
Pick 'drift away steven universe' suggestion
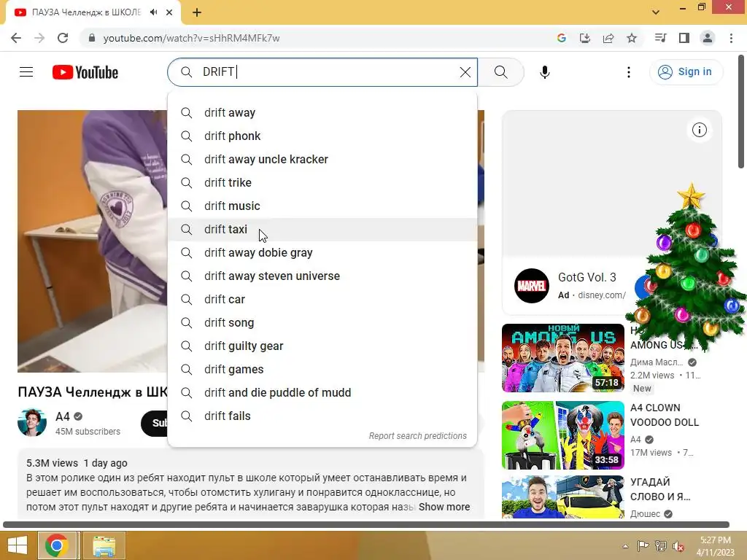click(x=322, y=276)
